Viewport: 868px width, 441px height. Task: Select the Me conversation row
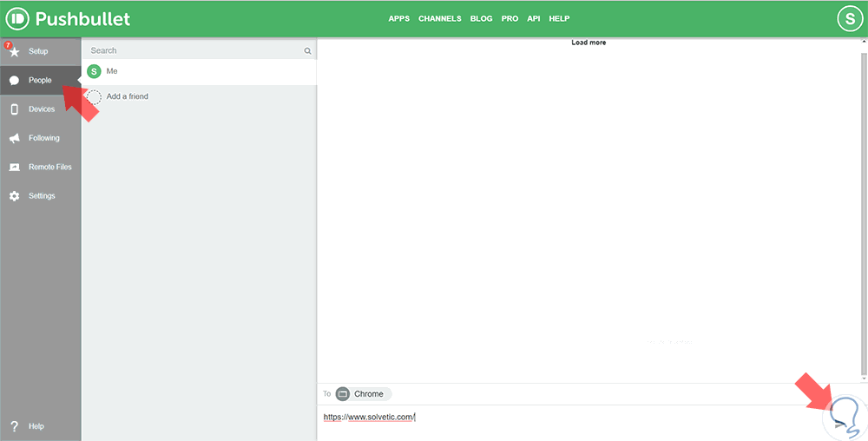pos(200,71)
